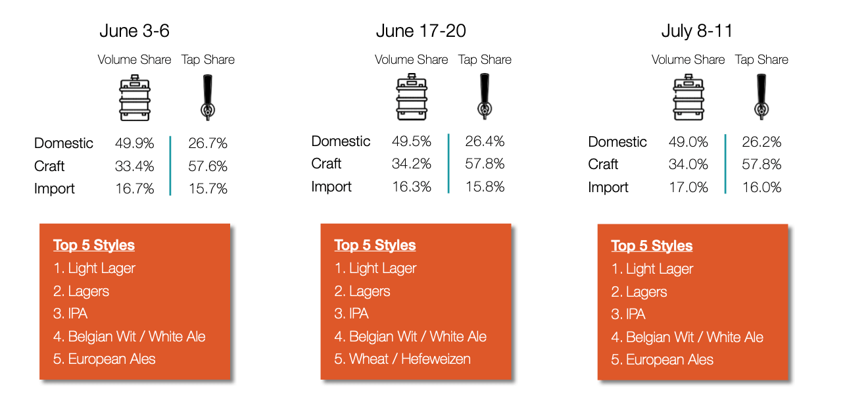
Task: Open Top 5 Styles link in July box
Action: (x=652, y=246)
